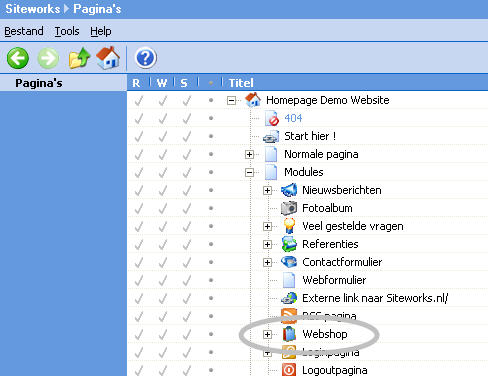Expand the Referenties node
The image size is (488, 376).
click(267, 244)
